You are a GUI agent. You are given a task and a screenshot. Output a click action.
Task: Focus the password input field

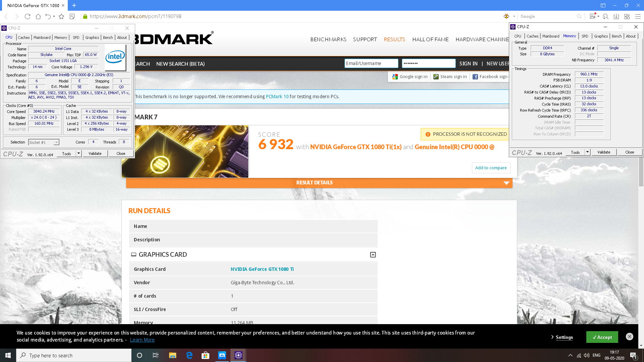(429, 63)
